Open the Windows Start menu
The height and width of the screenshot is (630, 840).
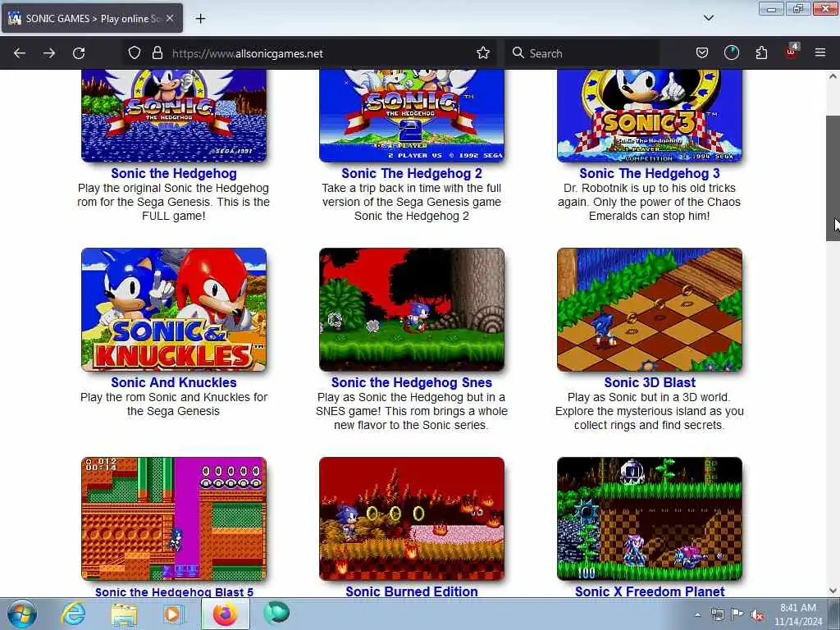pyautogui.click(x=22, y=614)
